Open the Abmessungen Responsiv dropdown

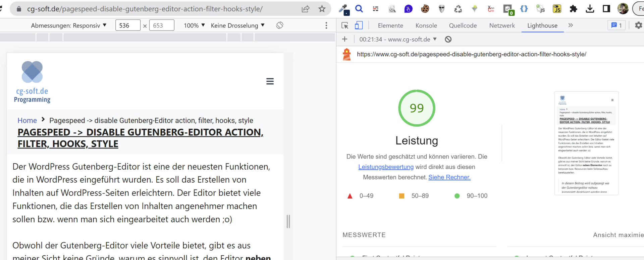click(69, 25)
